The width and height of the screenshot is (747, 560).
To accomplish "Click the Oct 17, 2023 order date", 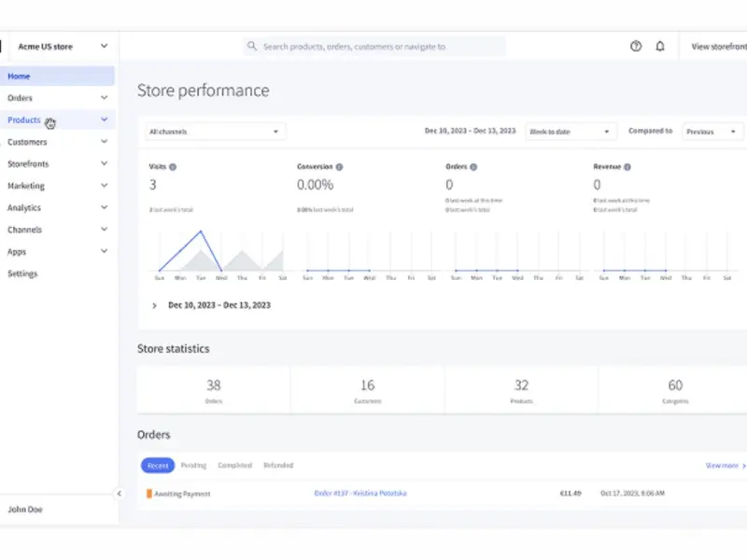I will pyautogui.click(x=632, y=494).
